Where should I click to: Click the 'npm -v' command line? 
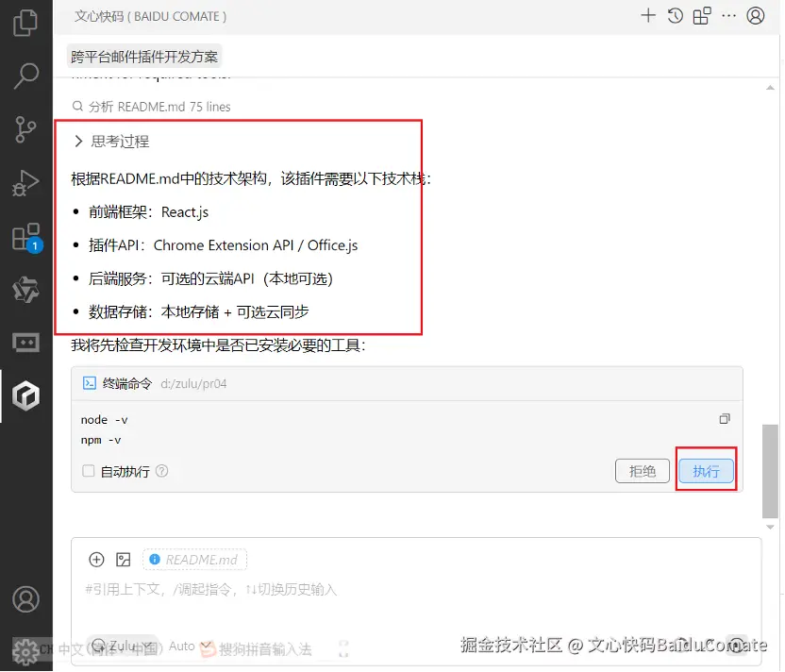tap(101, 440)
